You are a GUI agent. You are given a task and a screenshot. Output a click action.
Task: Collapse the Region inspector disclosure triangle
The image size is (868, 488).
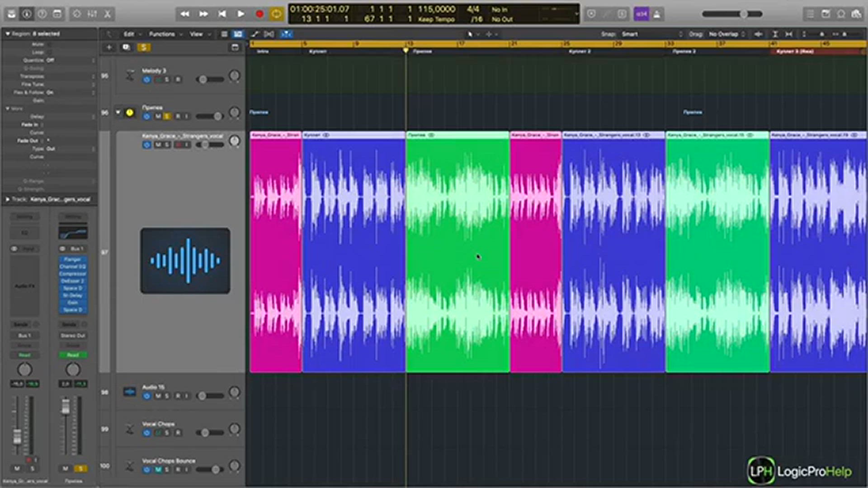tap(8, 34)
